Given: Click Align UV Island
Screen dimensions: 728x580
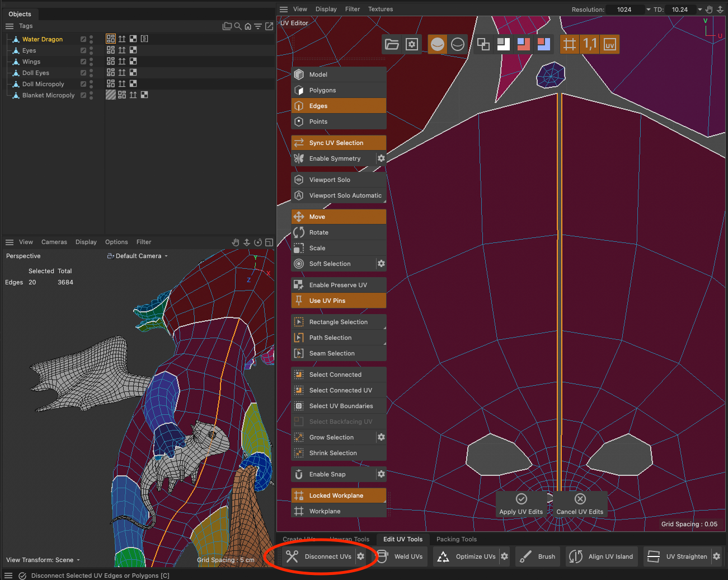Looking at the screenshot, I should (602, 556).
